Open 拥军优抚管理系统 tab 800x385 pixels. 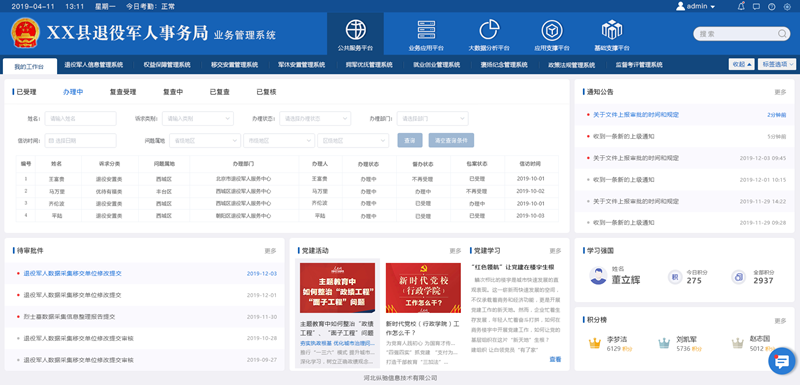tap(369, 65)
